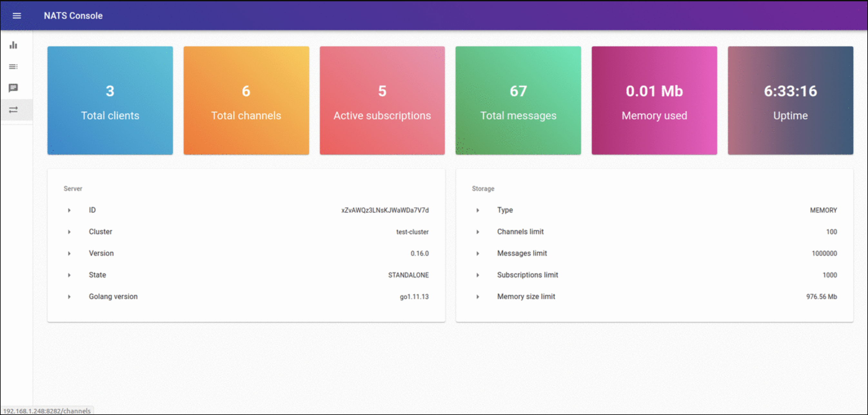Open the dashboard bar chart icon
This screenshot has width=868, height=415.
pyautogui.click(x=13, y=45)
